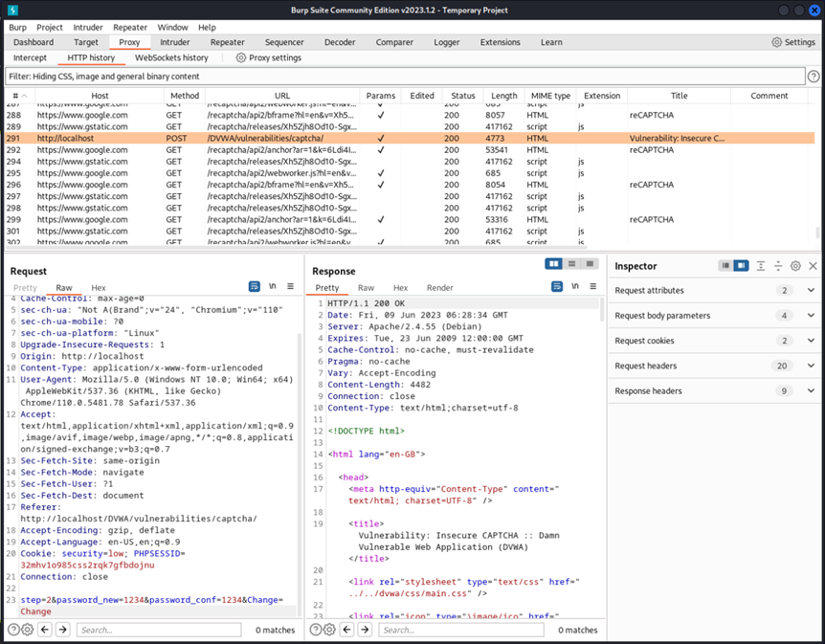Image resolution: width=825 pixels, height=644 pixels.
Task: Expand all Inspector sections icon
Action: pos(761,266)
